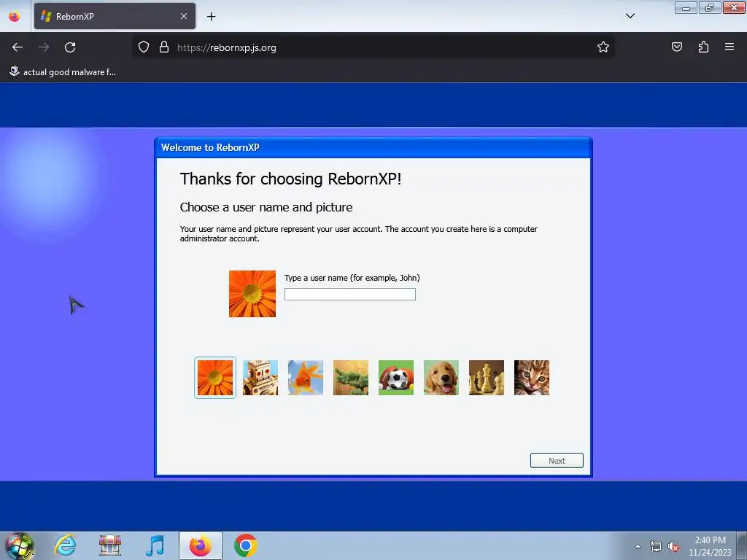Select the orange flower account picture

pyautogui.click(x=215, y=378)
